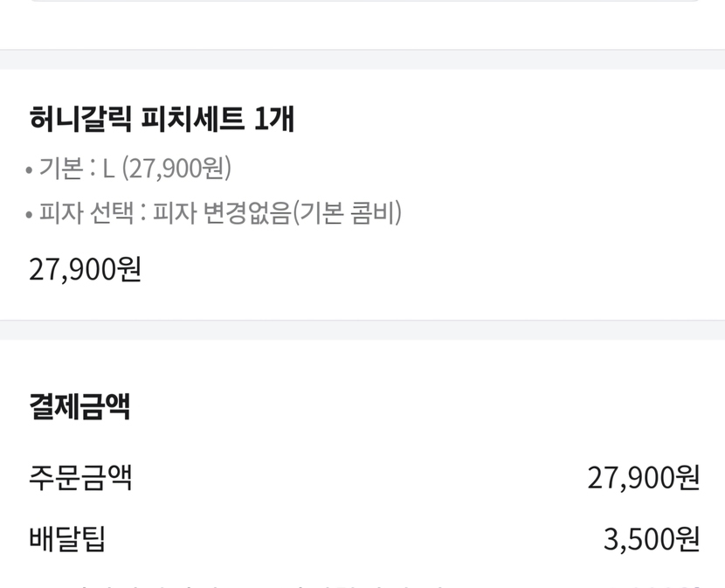Click the 허니갈릭 words in the title
725x588 pixels.
pyautogui.click(x=80, y=118)
